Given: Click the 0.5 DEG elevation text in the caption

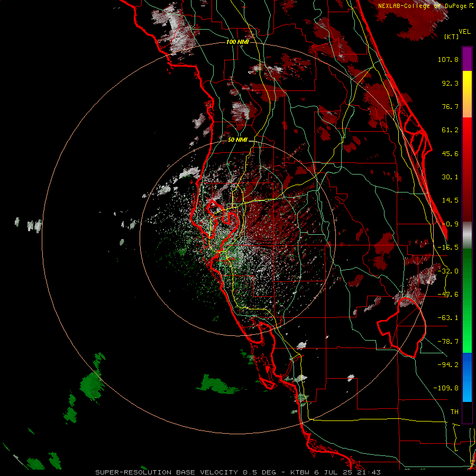Looking at the screenshot, I should (x=259, y=472).
